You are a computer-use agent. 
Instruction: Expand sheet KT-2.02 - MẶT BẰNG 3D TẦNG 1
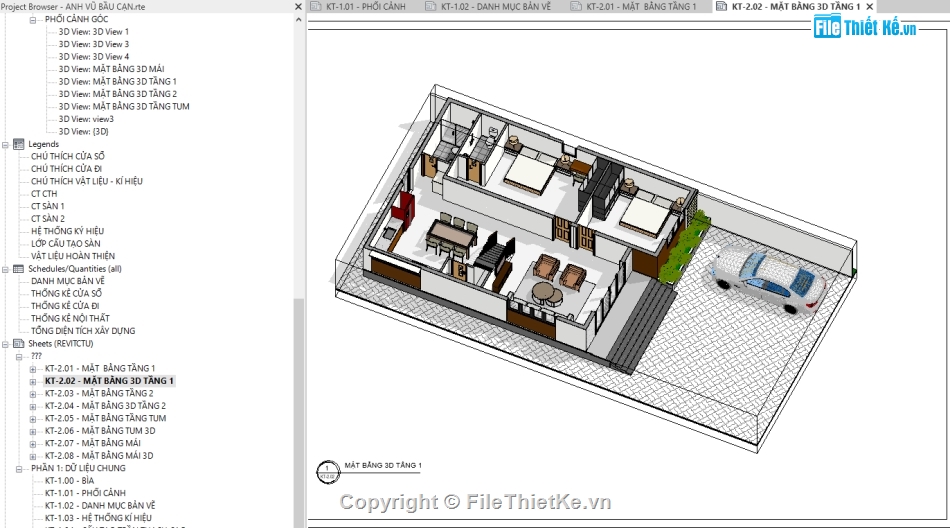point(33,382)
